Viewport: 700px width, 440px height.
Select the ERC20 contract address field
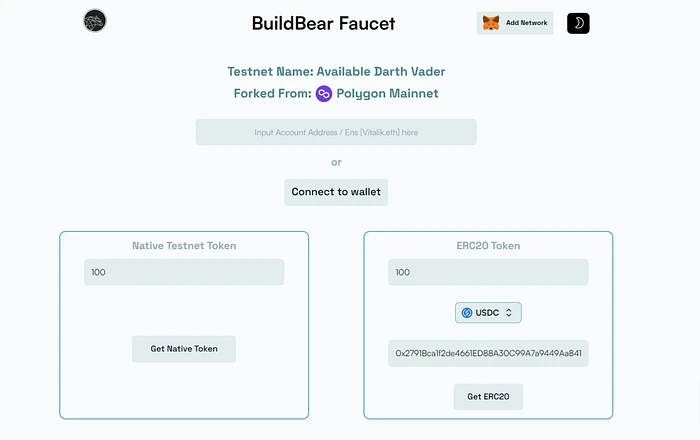488,353
